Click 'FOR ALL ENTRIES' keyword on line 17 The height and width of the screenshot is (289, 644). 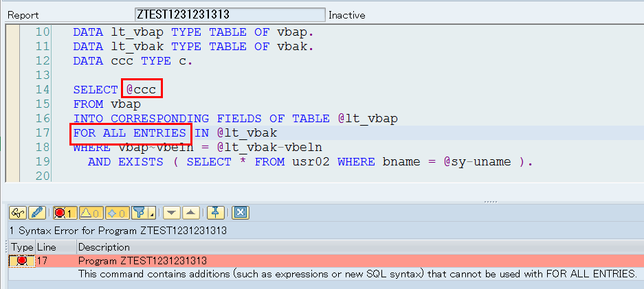[129, 133]
